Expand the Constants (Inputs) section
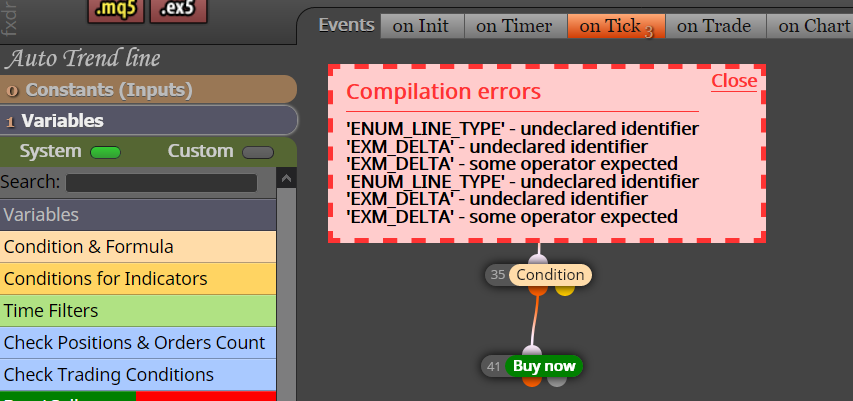Image resolution: width=853 pixels, height=401 pixels. click(148, 90)
